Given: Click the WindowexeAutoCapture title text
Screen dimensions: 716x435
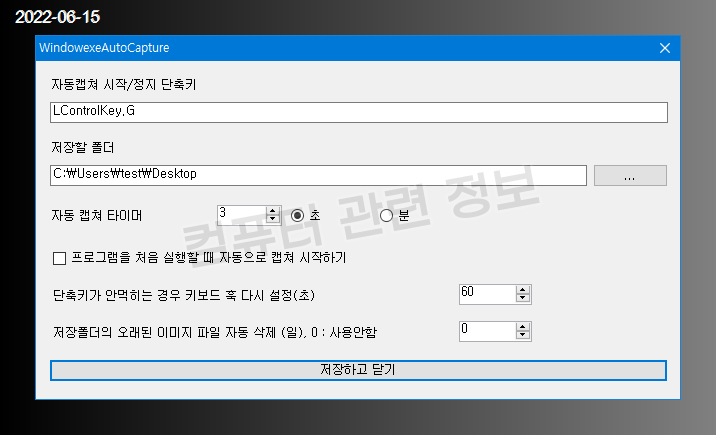Looking at the screenshot, I should click(104, 48).
